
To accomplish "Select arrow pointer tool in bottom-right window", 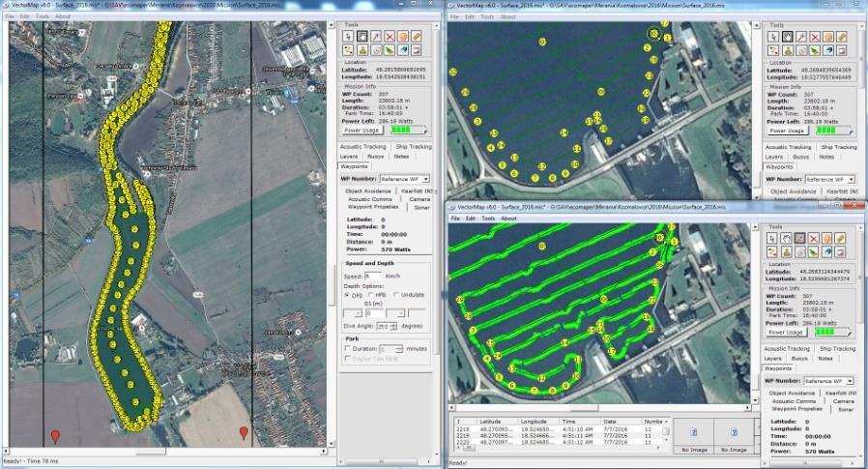I will point(772,239).
